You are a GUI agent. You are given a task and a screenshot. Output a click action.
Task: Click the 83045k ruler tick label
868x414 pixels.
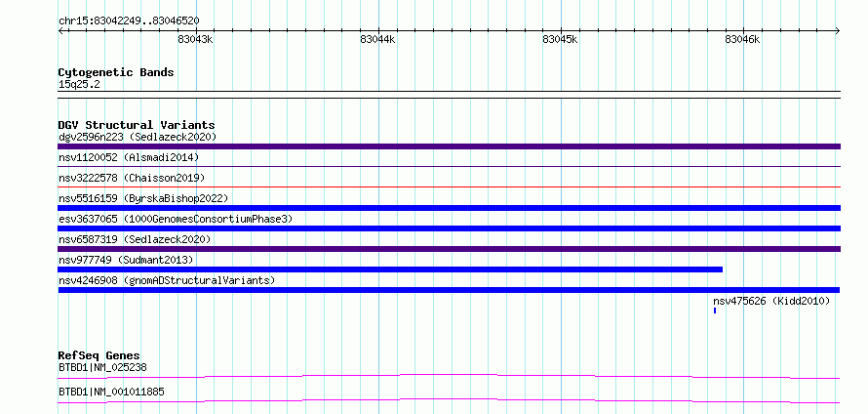[560, 39]
